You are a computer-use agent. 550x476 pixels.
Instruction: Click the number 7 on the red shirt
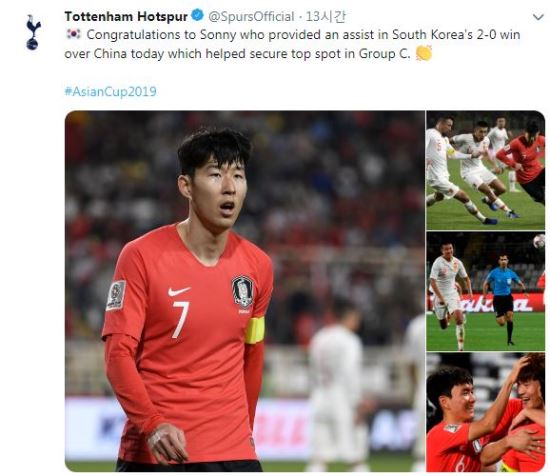click(x=181, y=319)
